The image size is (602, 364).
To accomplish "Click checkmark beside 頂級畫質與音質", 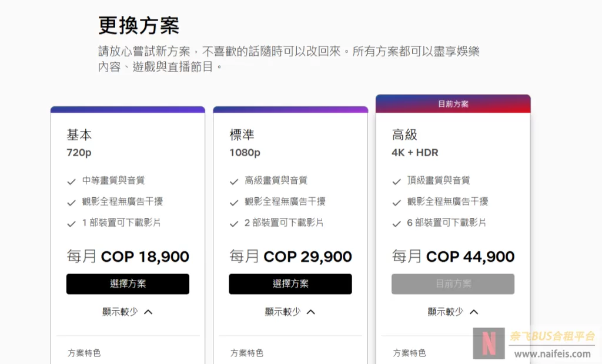I will tap(397, 181).
